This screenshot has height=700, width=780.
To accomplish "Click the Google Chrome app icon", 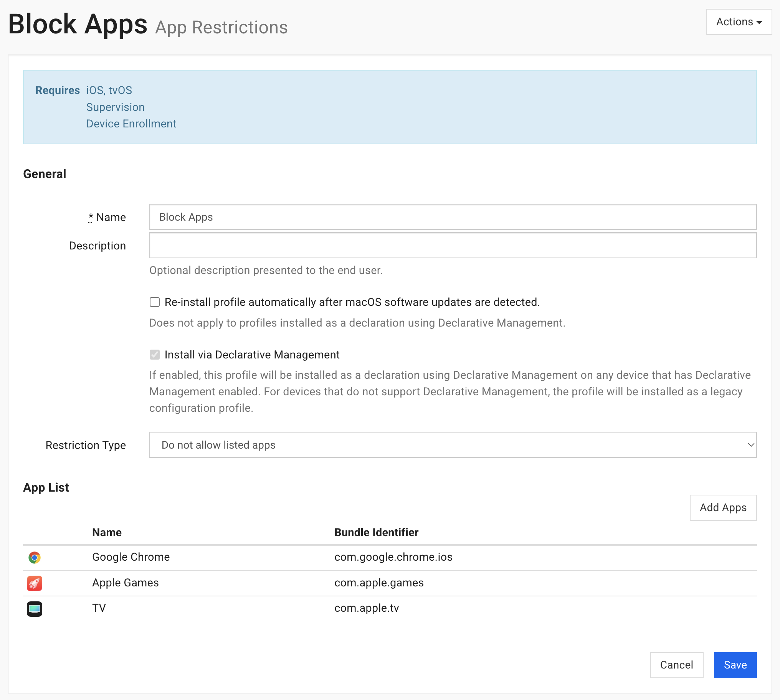I will (x=35, y=557).
